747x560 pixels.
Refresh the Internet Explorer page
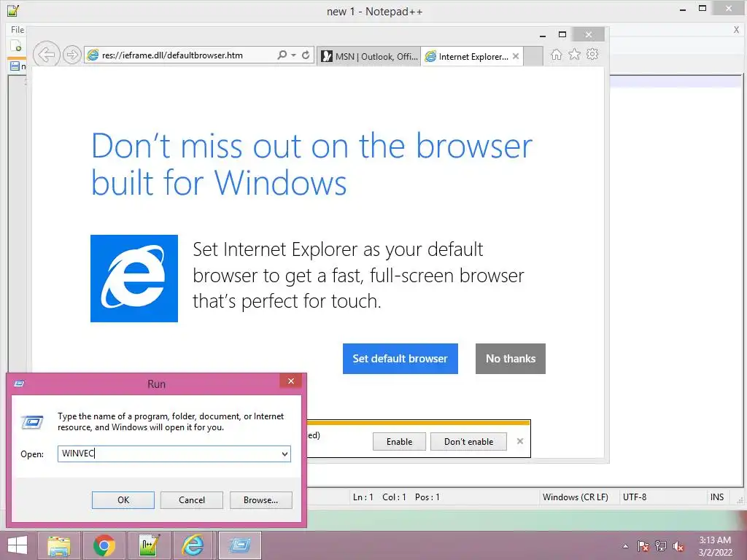(x=306, y=55)
